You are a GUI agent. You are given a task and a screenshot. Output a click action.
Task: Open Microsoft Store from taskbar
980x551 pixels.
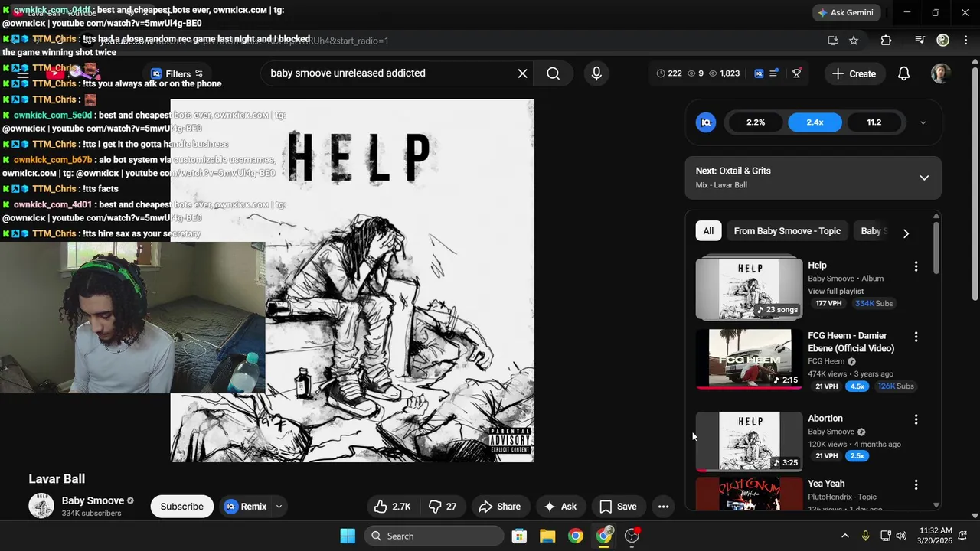pyautogui.click(x=519, y=536)
